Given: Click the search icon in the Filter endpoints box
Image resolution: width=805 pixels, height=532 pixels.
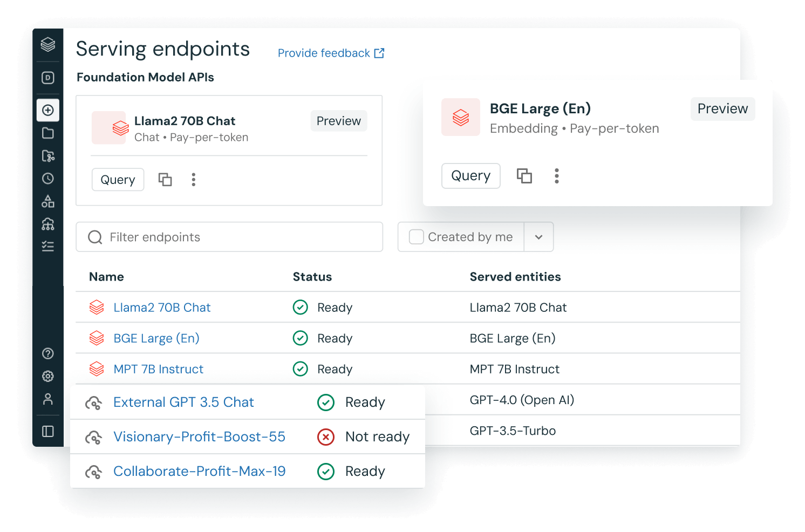Looking at the screenshot, I should [x=95, y=237].
